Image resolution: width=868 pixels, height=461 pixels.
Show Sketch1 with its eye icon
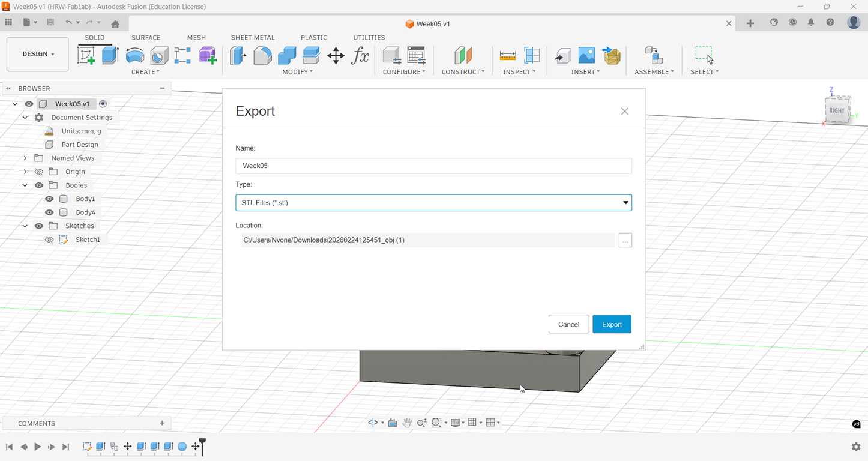49,240
